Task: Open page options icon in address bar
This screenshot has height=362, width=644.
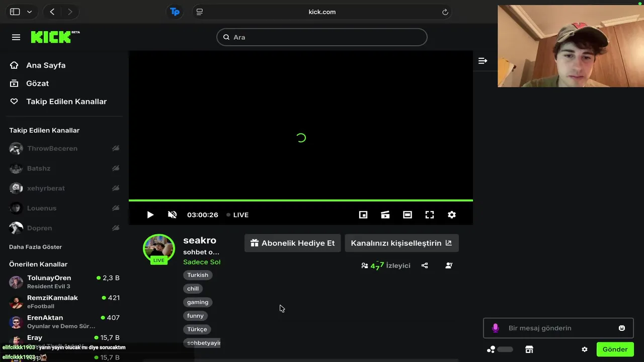Action: tap(200, 12)
